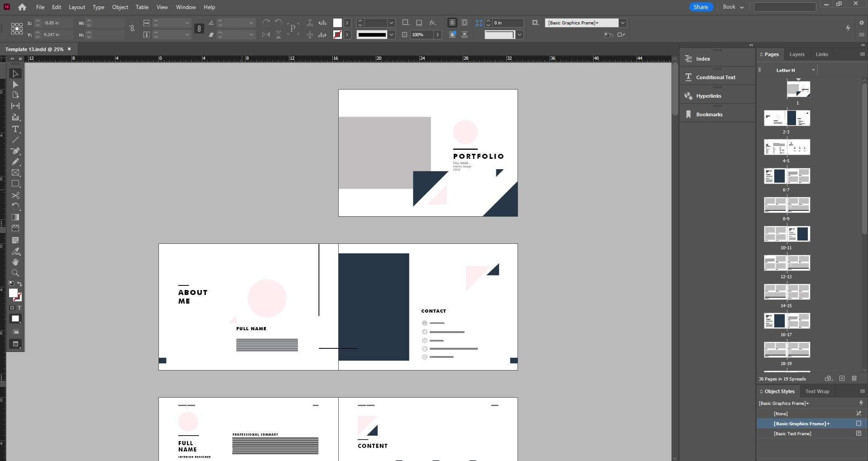Image resolution: width=868 pixels, height=461 pixels.
Task: Click the Share button
Action: [700, 7]
